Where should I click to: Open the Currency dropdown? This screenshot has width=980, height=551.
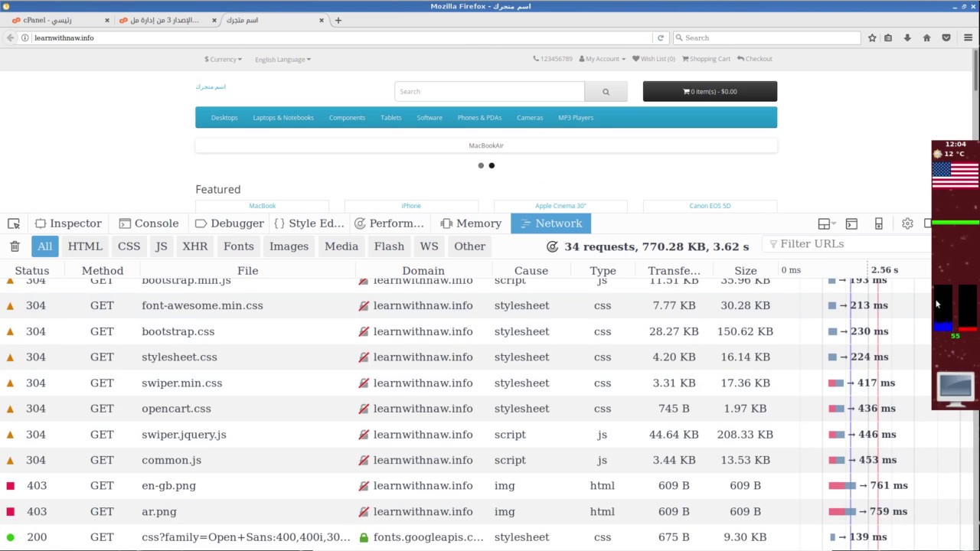coord(223,59)
